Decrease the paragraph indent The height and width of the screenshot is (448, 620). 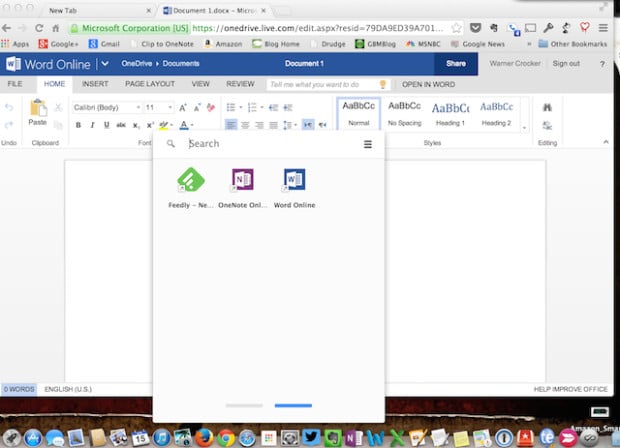click(273, 107)
